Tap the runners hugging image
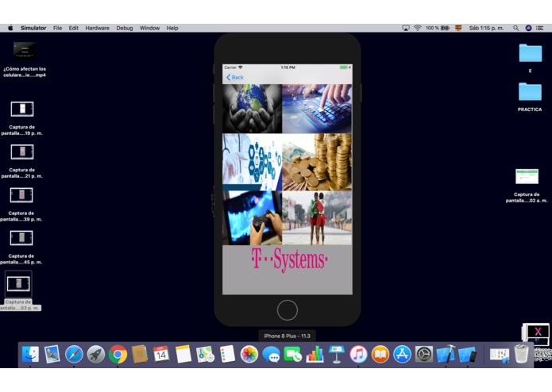 [317, 218]
